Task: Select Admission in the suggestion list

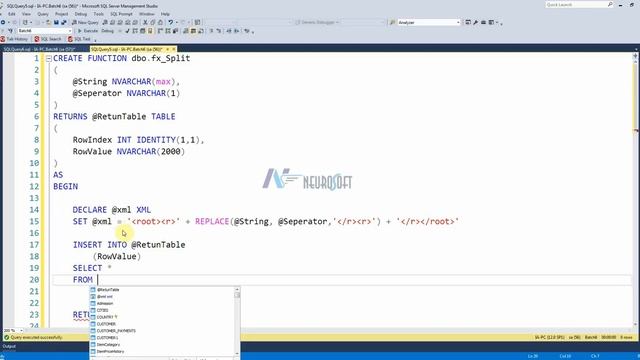Action: pos(162,304)
